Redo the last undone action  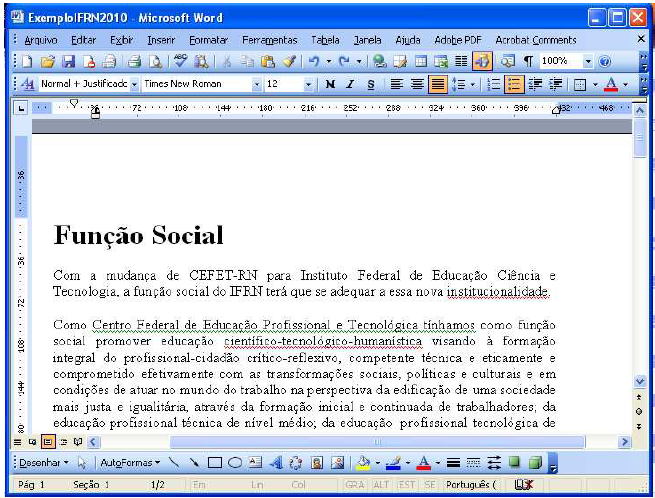344,62
